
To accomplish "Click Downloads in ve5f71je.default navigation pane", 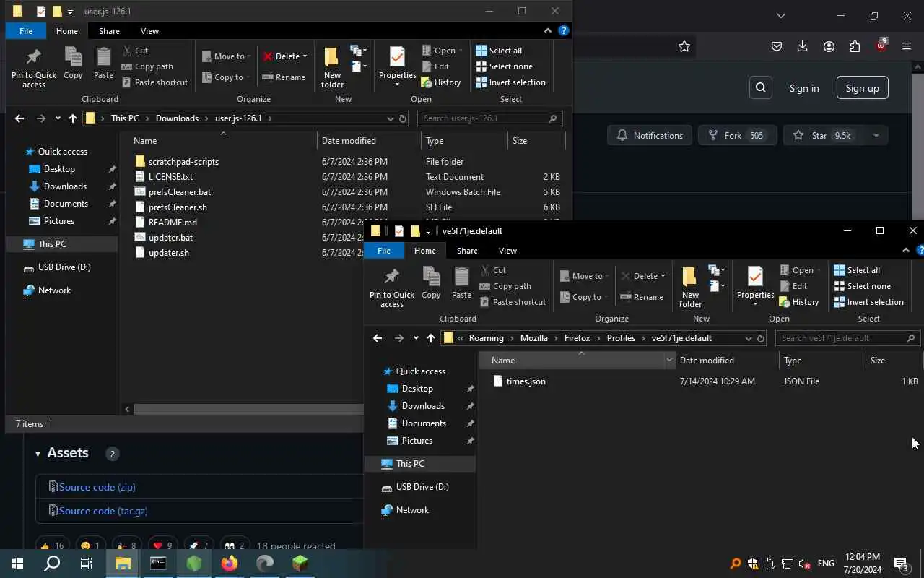I will pos(423,406).
